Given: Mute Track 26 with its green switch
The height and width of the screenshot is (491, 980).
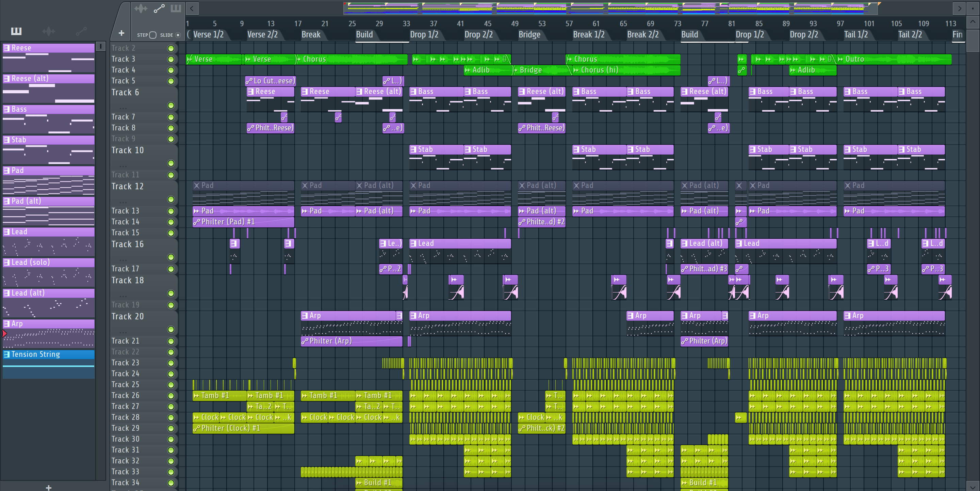Looking at the screenshot, I should [171, 396].
